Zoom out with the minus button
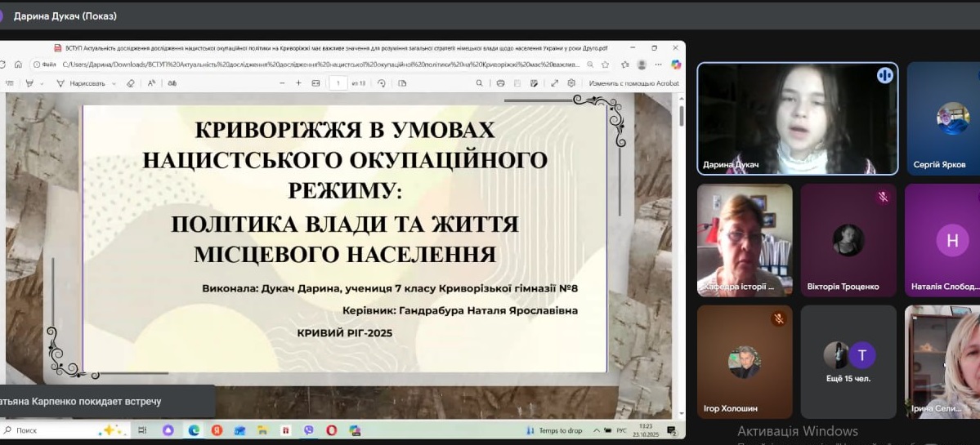This screenshot has width=980, height=445. 282,83
